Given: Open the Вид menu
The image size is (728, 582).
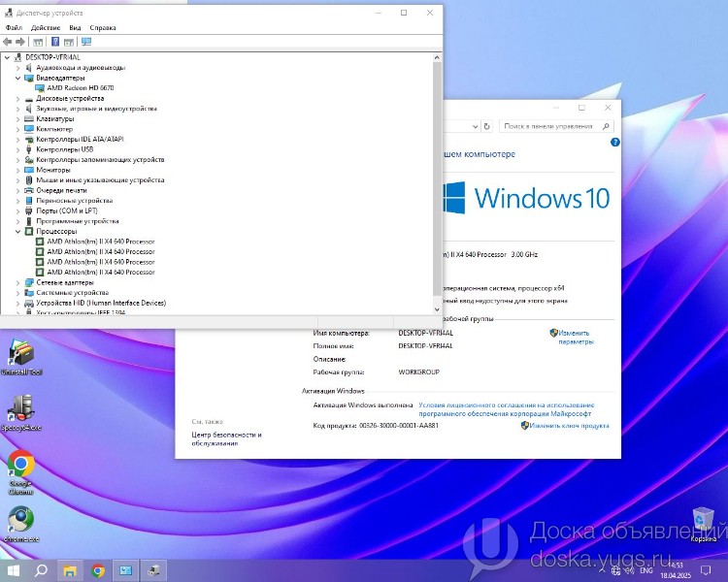Looking at the screenshot, I should [75, 28].
